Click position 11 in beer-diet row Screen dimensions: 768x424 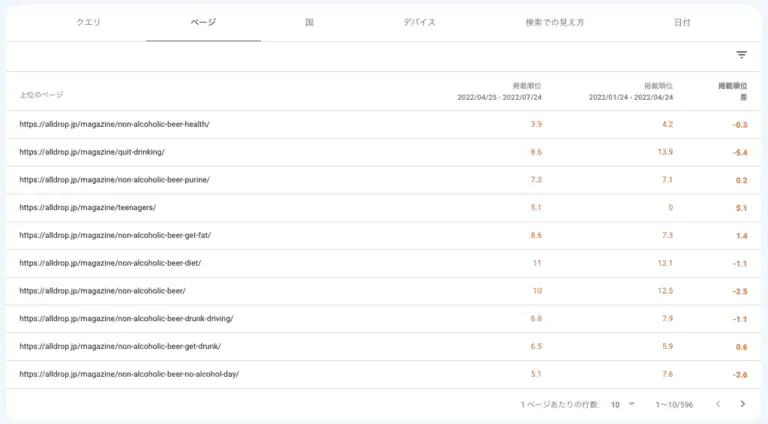point(537,263)
